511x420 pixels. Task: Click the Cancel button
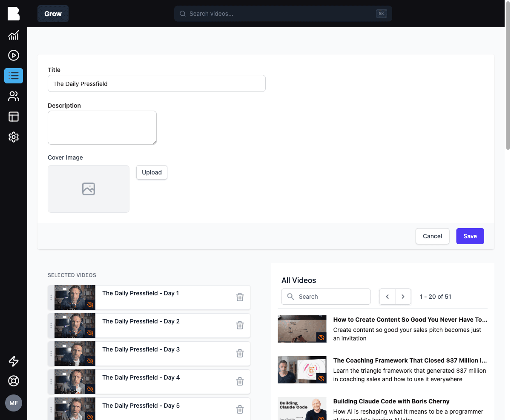[432, 236]
